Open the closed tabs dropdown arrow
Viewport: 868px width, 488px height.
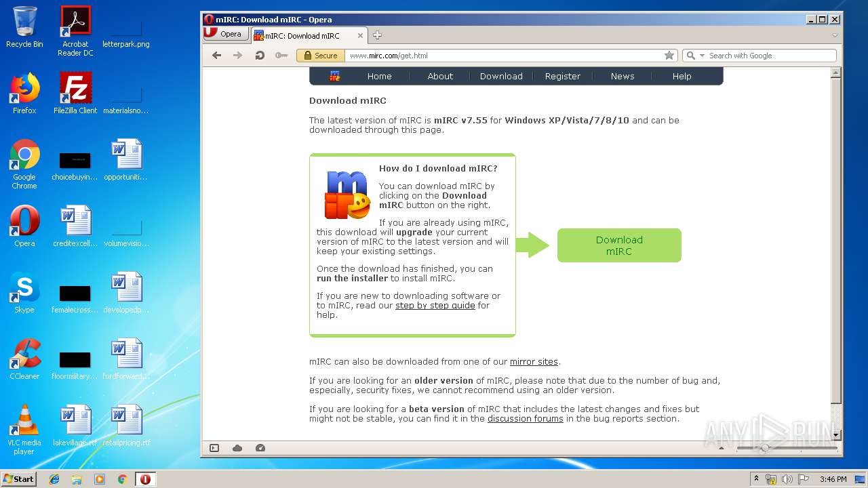(x=835, y=35)
